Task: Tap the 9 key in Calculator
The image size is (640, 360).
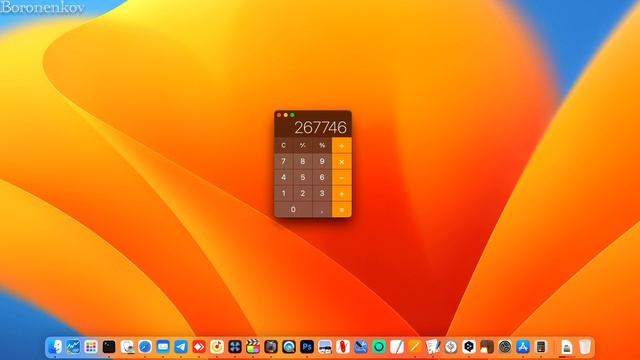Action: (322, 162)
